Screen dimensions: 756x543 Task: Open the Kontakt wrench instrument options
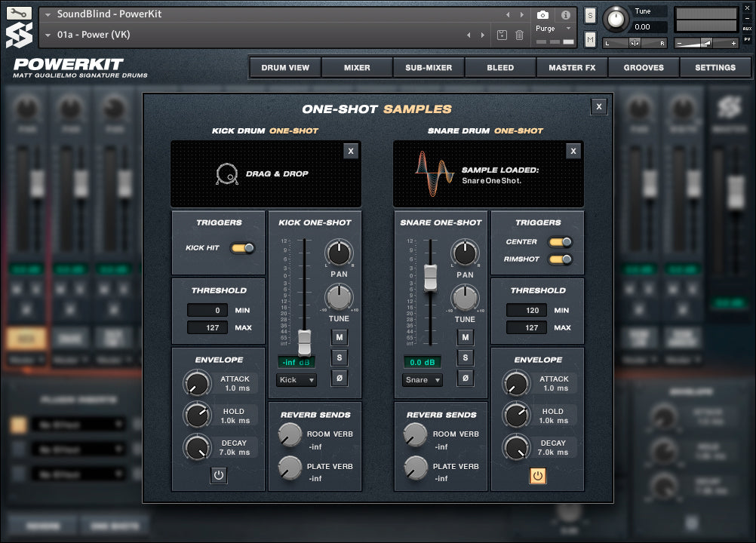[x=20, y=13]
